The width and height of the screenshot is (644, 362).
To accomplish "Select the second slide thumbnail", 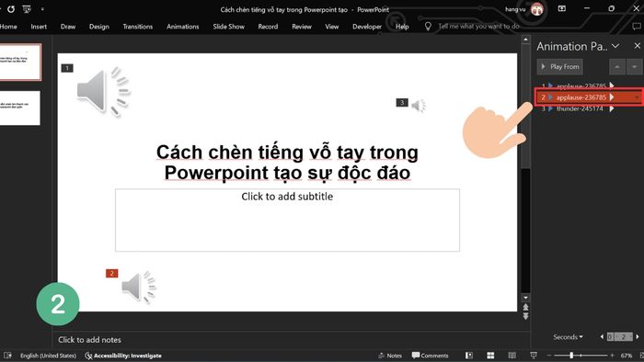I will click(x=20, y=107).
